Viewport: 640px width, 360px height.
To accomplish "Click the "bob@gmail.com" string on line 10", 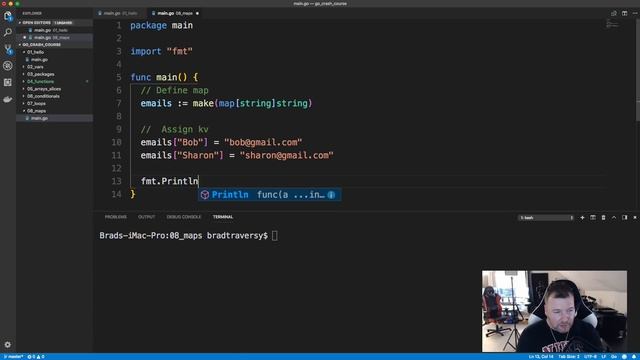I will click(x=263, y=142).
